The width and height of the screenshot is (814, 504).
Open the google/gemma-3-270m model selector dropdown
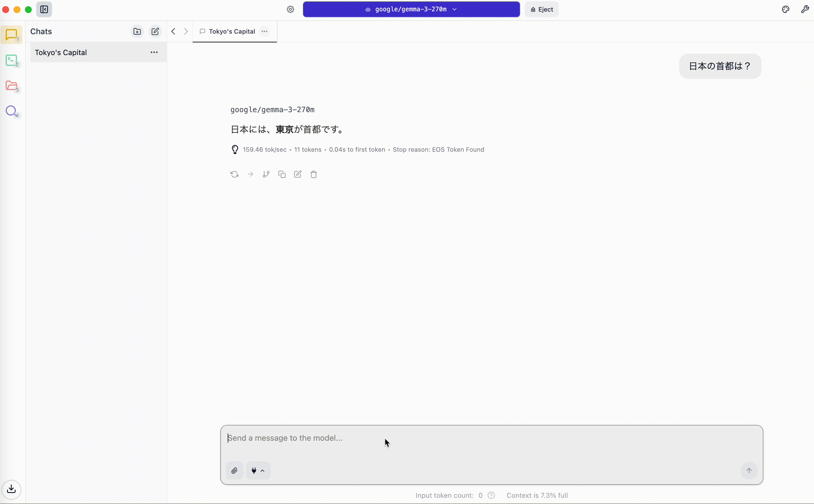point(411,9)
